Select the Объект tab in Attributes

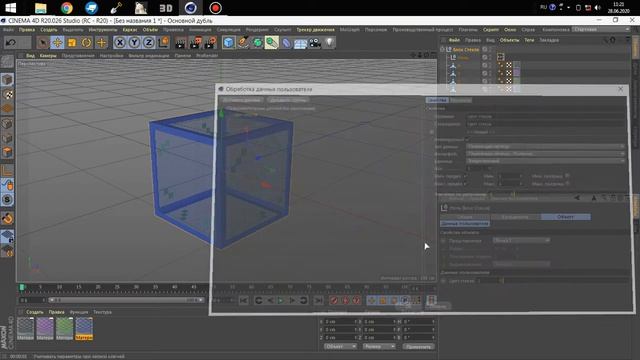tap(566, 217)
